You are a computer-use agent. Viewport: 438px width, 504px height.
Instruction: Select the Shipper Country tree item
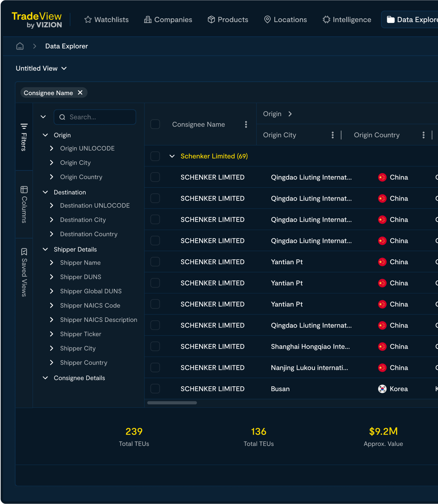click(83, 362)
